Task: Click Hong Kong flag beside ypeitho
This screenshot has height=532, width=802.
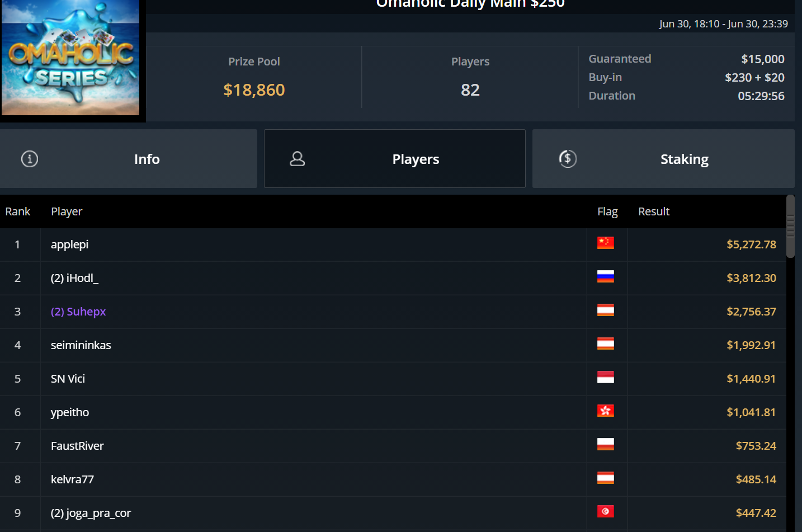Action: point(606,411)
